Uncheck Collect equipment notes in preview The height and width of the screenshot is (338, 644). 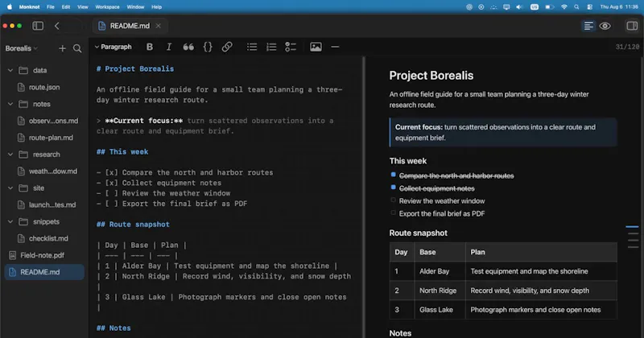[393, 188]
